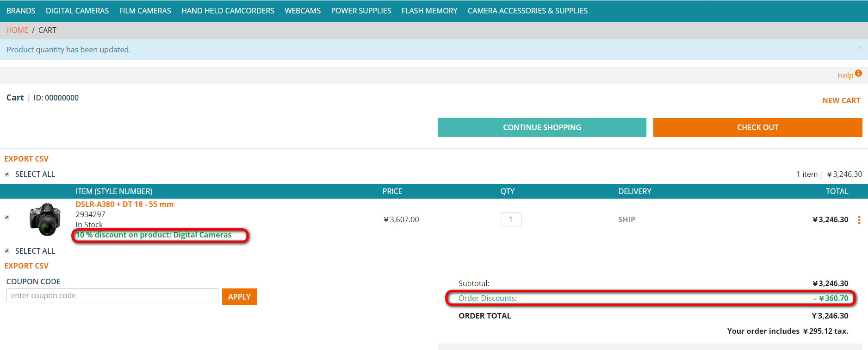
Task: Click the Help link
Action: click(x=845, y=75)
